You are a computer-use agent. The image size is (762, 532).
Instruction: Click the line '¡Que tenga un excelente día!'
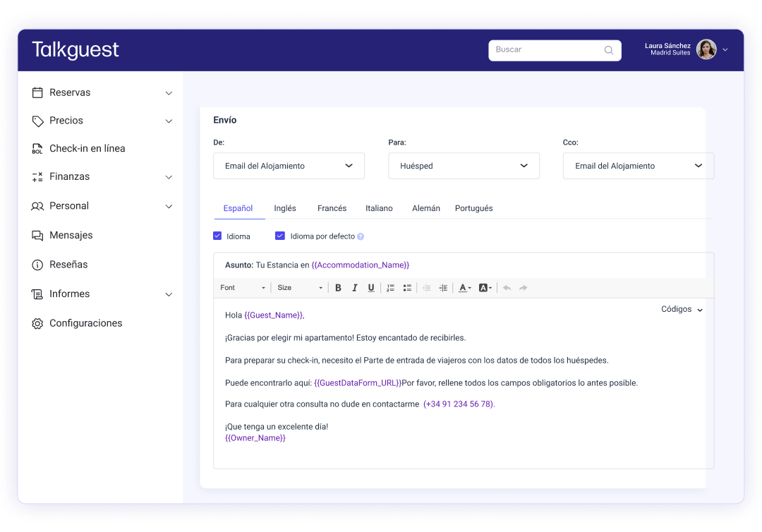pyautogui.click(x=277, y=427)
